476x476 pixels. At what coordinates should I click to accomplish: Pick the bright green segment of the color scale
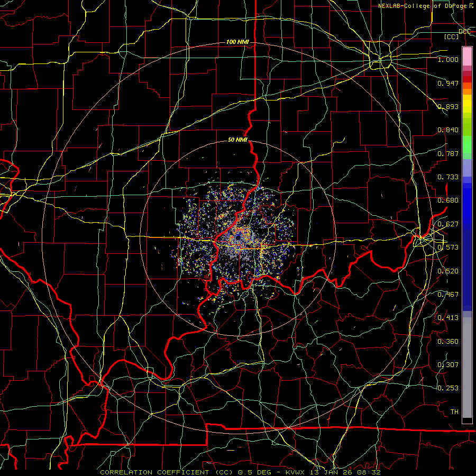tap(467, 144)
